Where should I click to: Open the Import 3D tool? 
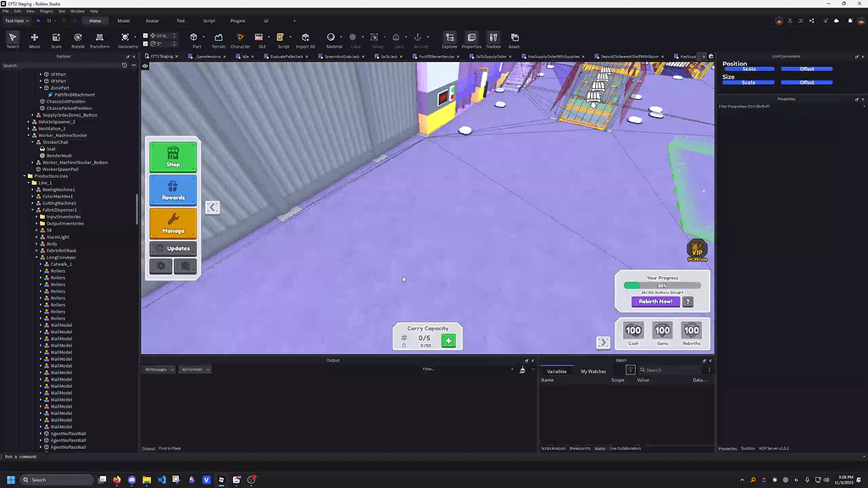point(304,38)
